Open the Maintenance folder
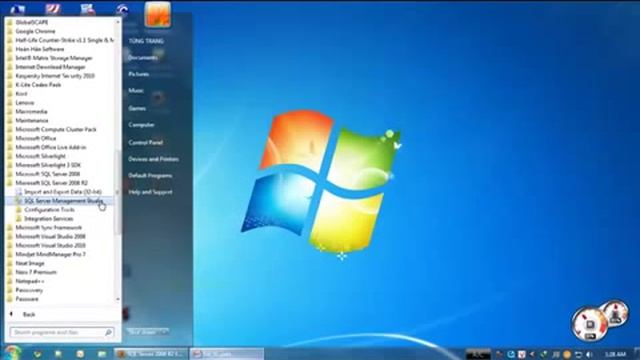 tap(32, 120)
